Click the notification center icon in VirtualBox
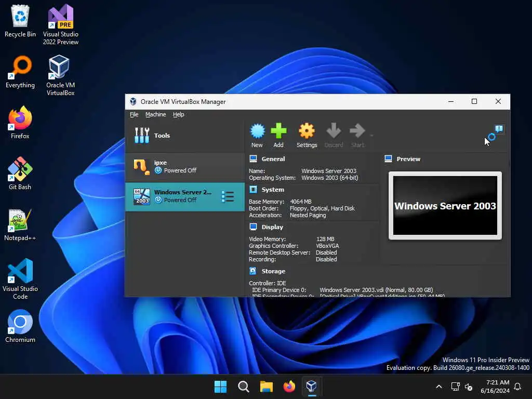532x399 pixels. (499, 129)
